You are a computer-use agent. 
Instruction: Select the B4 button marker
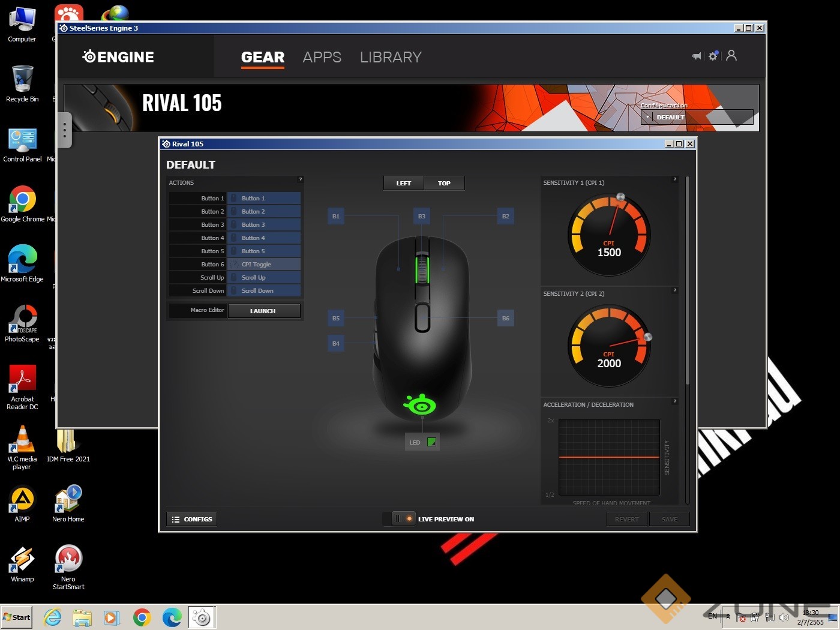336,343
